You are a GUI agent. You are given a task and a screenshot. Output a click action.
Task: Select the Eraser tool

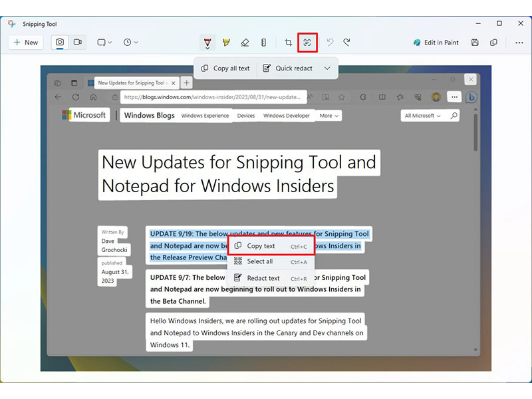pos(245,43)
